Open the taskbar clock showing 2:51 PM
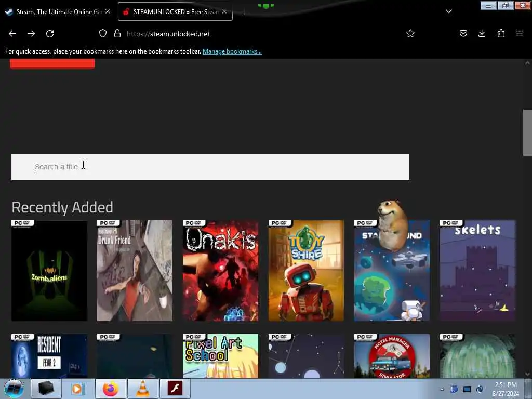This screenshot has height=399, width=532. tap(506, 389)
